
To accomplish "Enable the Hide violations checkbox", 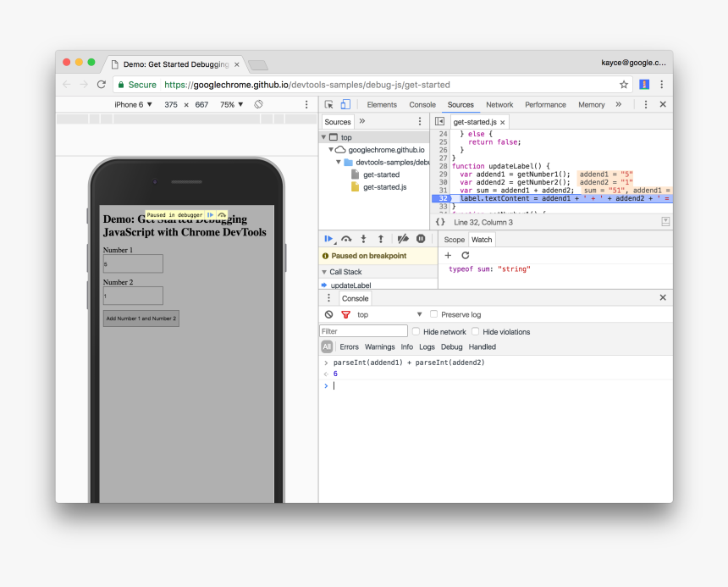I will pos(475,332).
